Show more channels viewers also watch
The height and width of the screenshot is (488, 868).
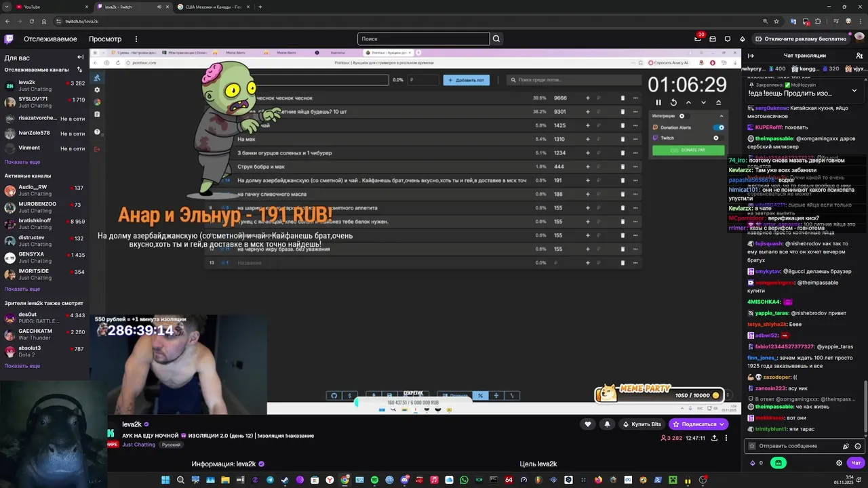point(22,366)
